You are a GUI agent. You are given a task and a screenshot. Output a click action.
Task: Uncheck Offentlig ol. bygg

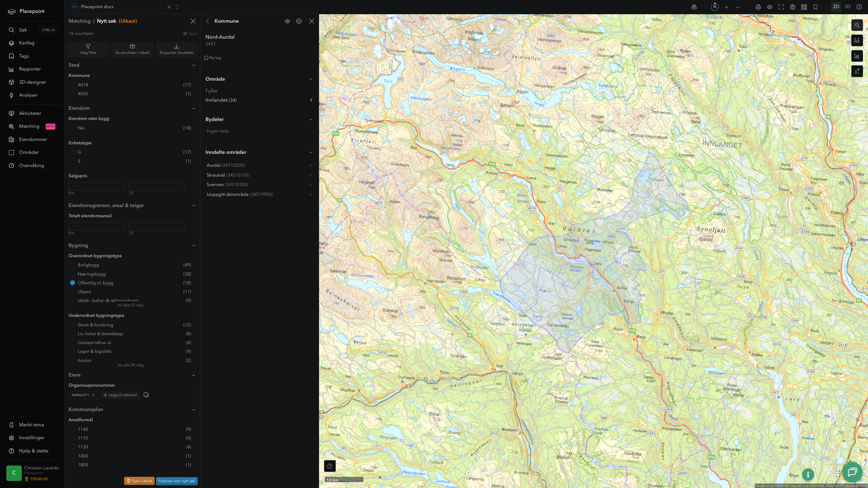pyautogui.click(x=72, y=283)
